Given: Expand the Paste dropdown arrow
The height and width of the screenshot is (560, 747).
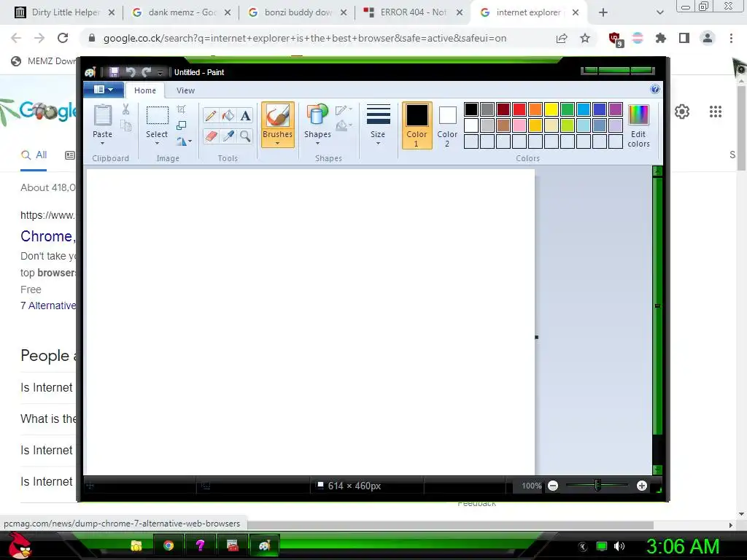Looking at the screenshot, I should click(102, 143).
